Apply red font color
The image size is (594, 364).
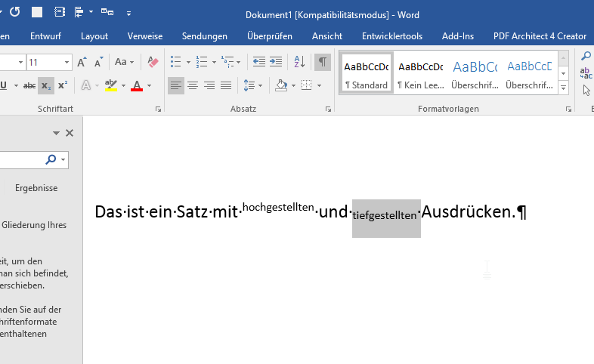click(136, 85)
